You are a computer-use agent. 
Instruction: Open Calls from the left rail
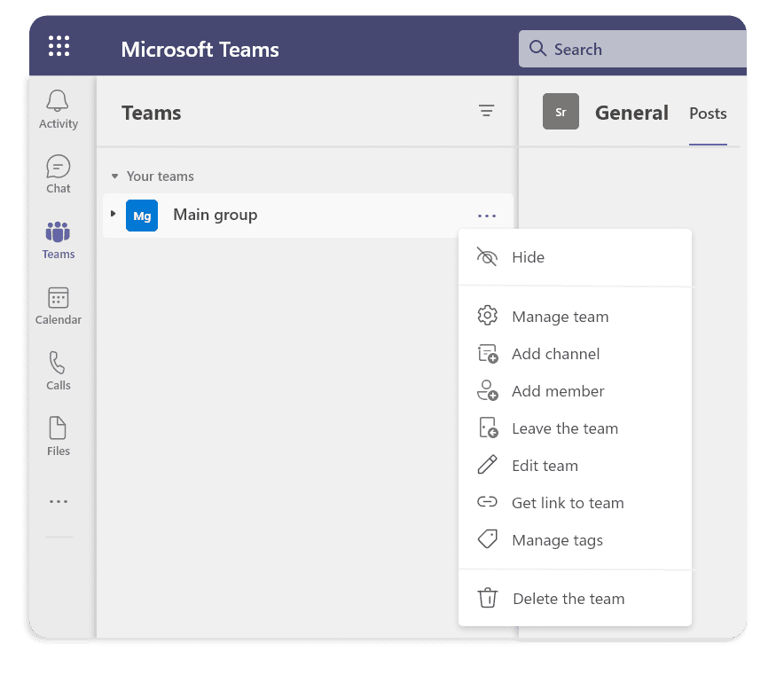pos(59,364)
